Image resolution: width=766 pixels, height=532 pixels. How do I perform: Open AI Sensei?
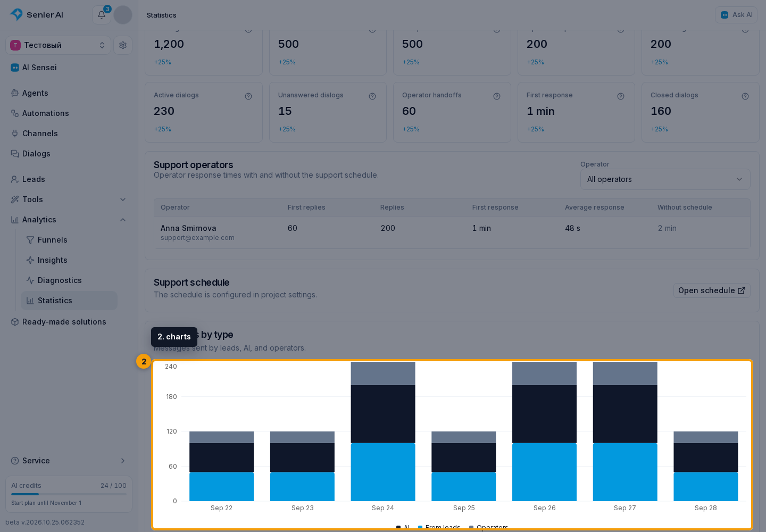tap(69, 68)
